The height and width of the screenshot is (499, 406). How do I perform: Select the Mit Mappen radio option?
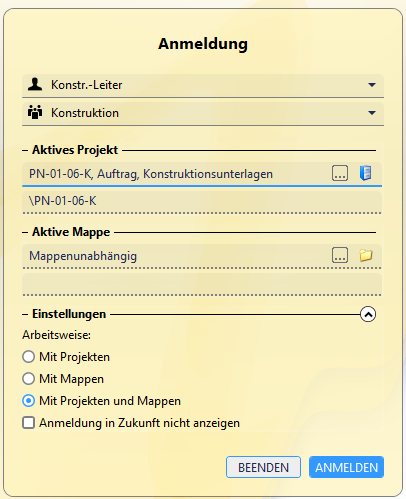point(28,379)
